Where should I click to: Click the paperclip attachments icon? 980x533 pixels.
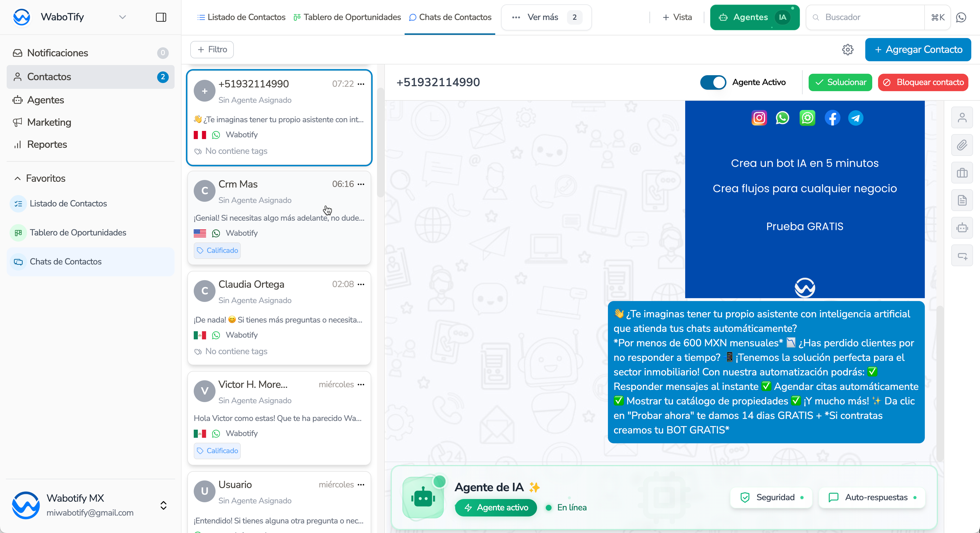tap(962, 145)
